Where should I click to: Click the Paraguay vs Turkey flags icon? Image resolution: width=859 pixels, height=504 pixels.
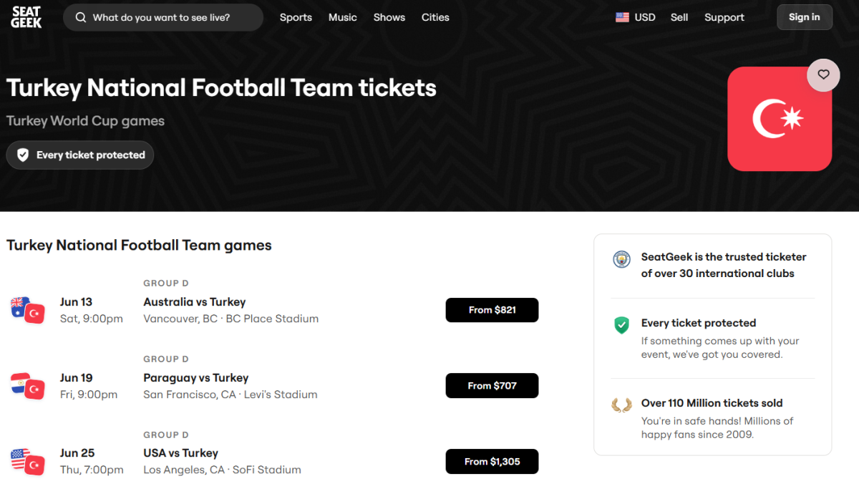27,386
